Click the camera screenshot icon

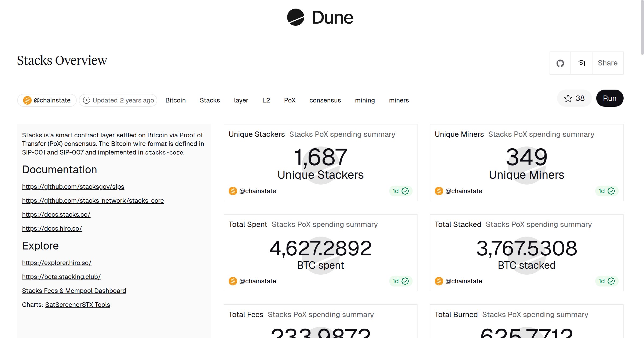coord(581,63)
